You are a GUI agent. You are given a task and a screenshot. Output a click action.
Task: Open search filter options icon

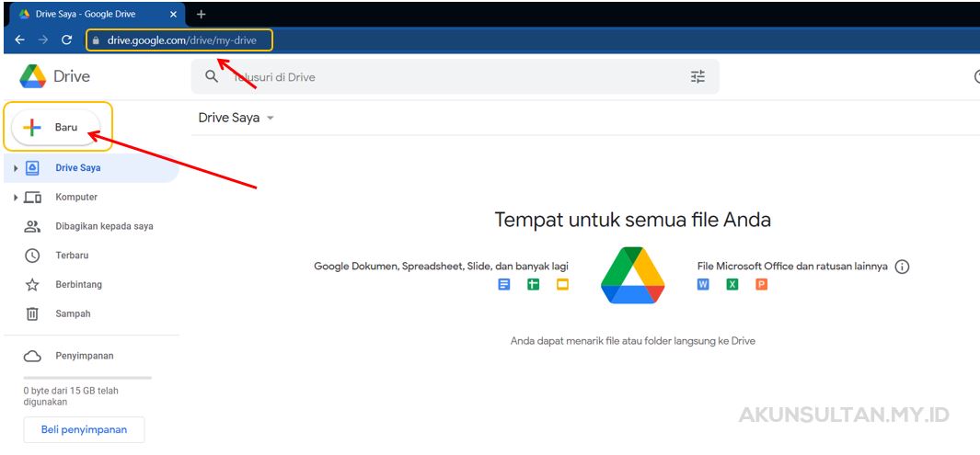(x=698, y=77)
